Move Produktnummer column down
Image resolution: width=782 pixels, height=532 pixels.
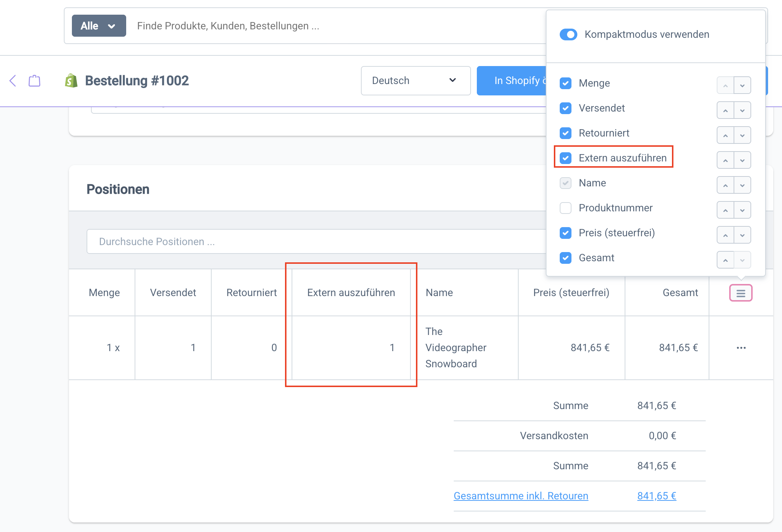tap(742, 210)
